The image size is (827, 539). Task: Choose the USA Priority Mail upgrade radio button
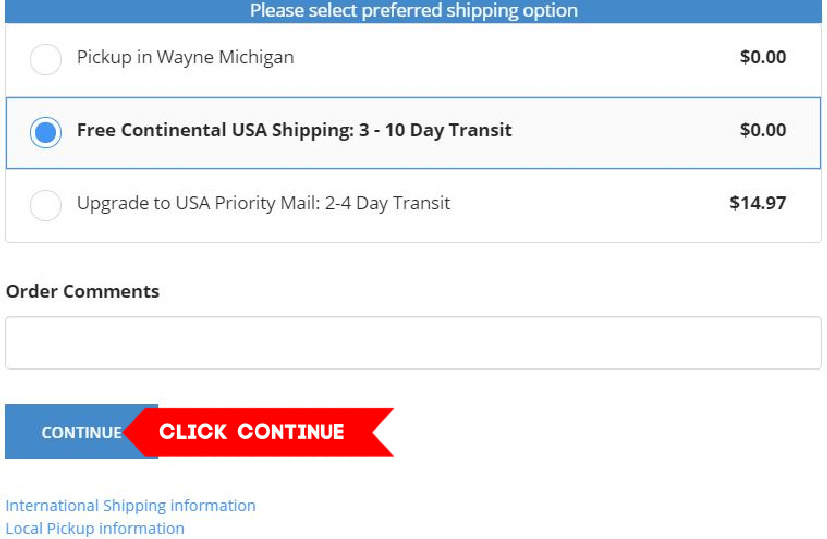[x=46, y=205]
